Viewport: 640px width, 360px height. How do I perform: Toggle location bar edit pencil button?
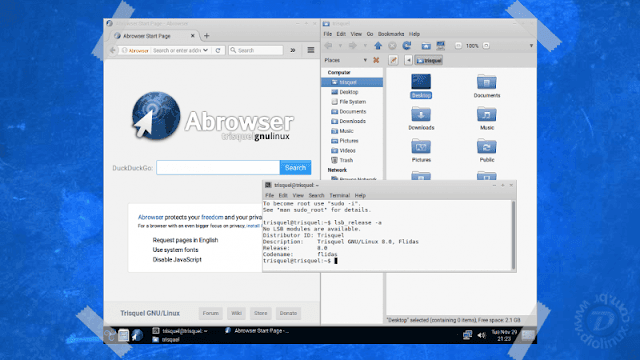tap(393, 60)
